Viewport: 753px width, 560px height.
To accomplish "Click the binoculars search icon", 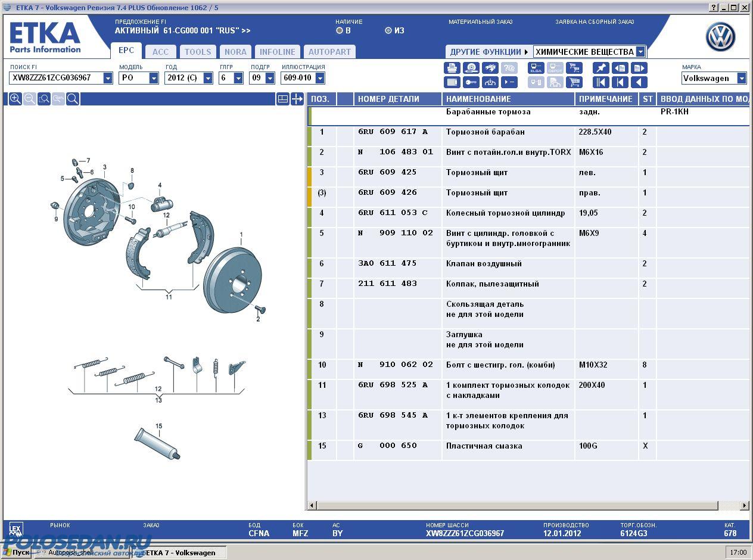I will coord(490,68).
